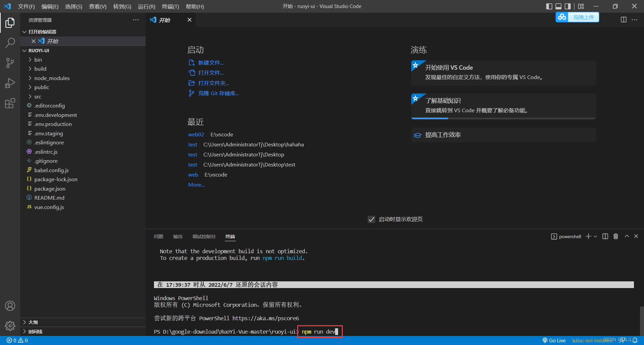Open editor more actions menu
This screenshot has height=345, width=644.
(634, 20)
